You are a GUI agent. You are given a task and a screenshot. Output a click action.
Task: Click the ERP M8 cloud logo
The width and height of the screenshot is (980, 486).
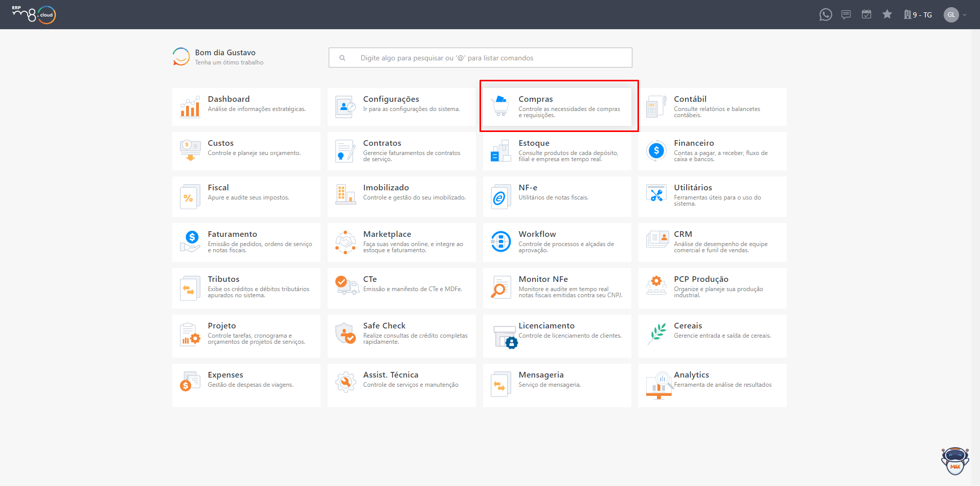[34, 14]
